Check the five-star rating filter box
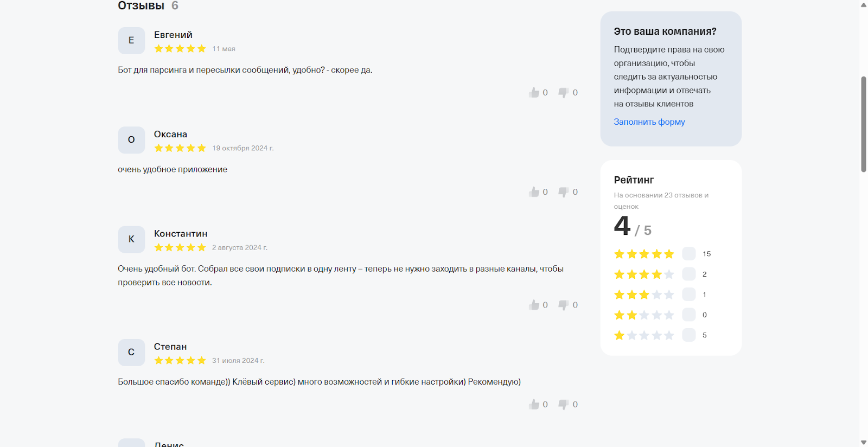868x447 pixels. coord(688,254)
